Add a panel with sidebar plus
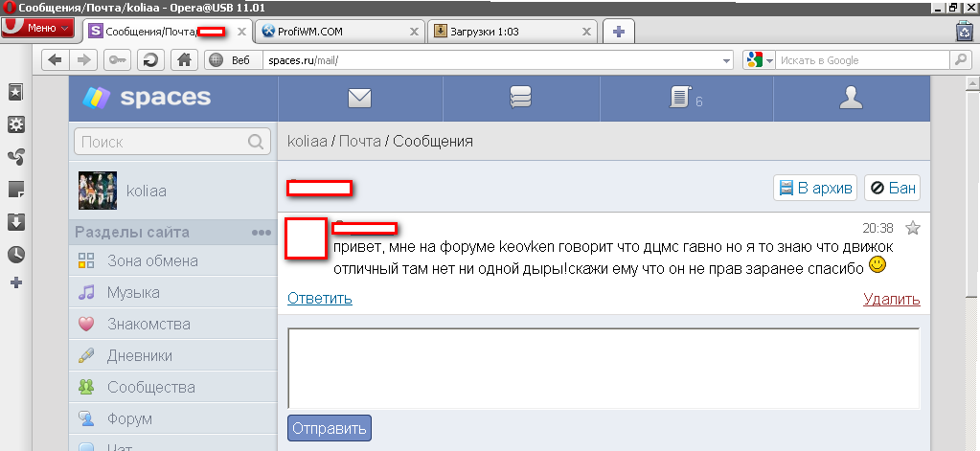The width and height of the screenshot is (980, 451). tap(16, 283)
